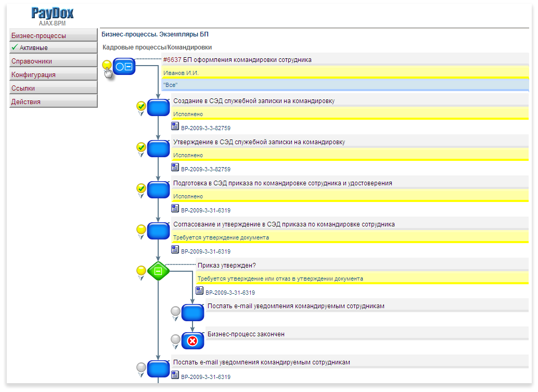Click the title Утверждение в СЭД служебной записки
The image size is (538, 392).
click(x=259, y=142)
